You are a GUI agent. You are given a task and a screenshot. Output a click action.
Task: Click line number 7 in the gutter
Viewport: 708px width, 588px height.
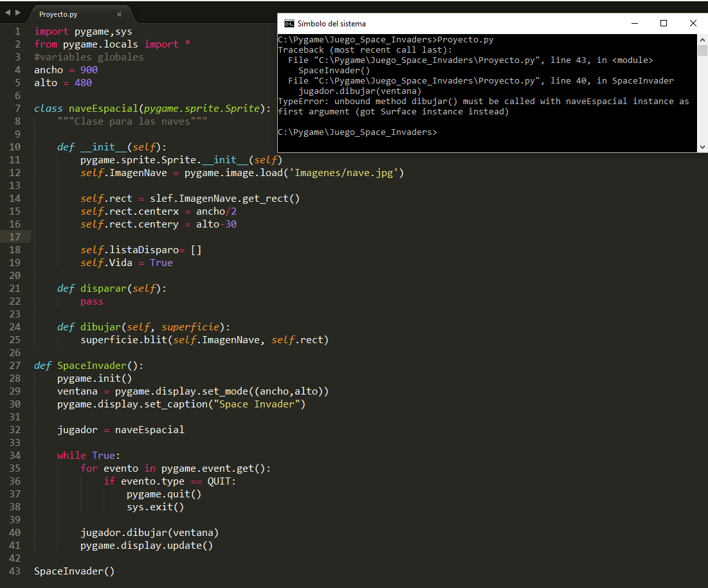click(x=17, y=109)
